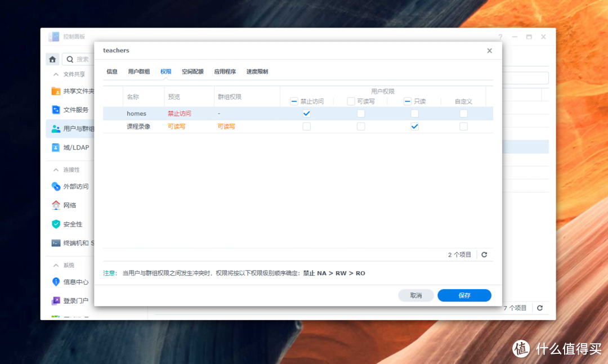Open 外部访问 settings
The image size is (608, 364).
[x=76, y=186]
